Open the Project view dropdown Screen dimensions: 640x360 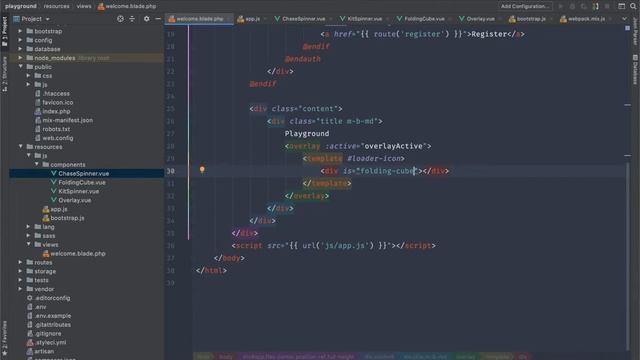(31, 19)
